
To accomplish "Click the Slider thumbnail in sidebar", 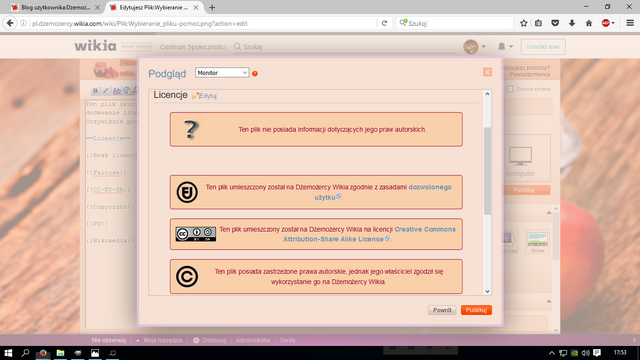I will [538, 242].
